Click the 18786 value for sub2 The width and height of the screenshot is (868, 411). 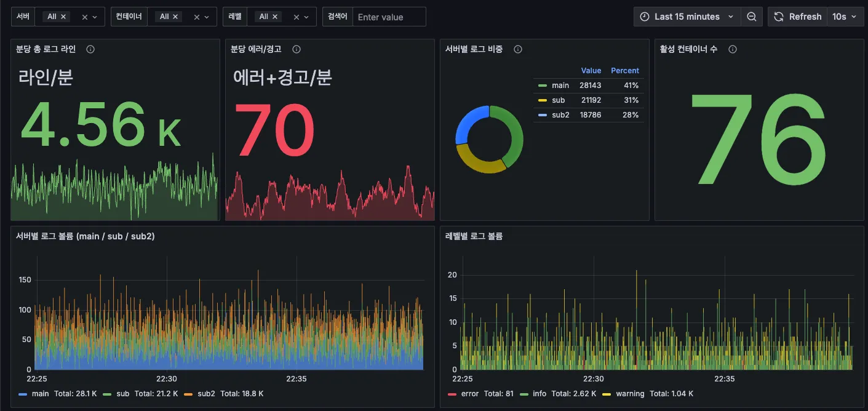tap(591, 115)
